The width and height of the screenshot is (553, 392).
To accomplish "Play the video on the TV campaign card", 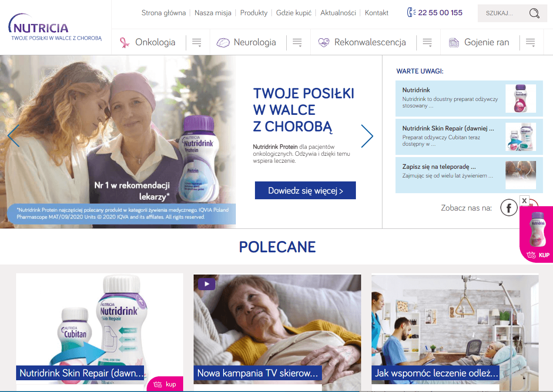I will (x=207, y=284).
